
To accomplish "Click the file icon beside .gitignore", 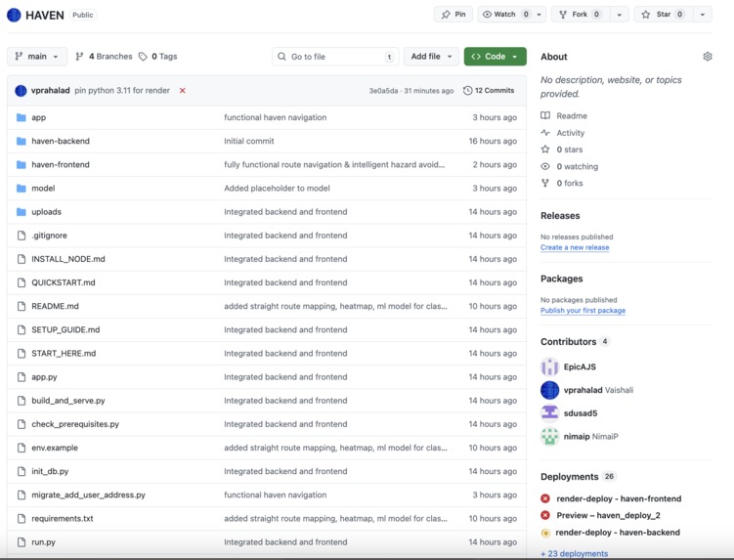I will [x=22, y=236].
